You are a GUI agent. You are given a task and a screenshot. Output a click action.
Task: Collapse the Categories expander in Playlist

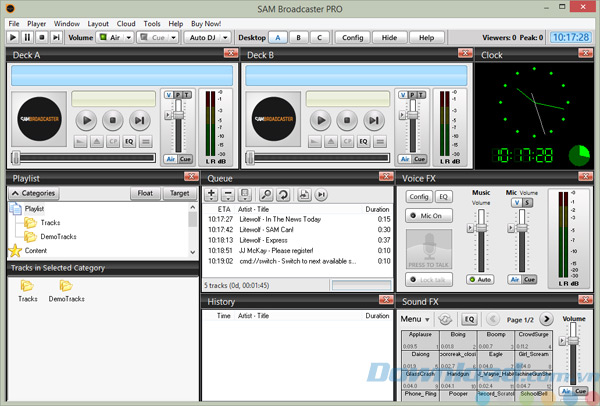pos(34,193)
